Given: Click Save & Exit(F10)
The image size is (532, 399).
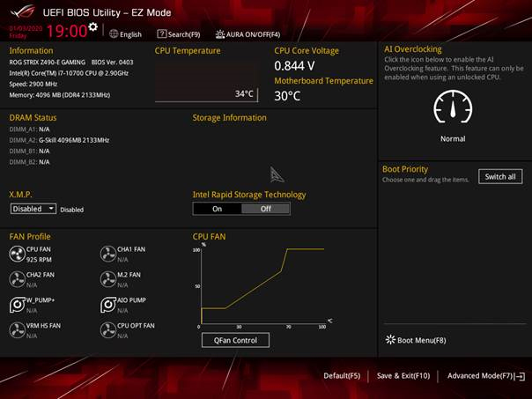Looking at the screenshot, I should tap(403, 376).
